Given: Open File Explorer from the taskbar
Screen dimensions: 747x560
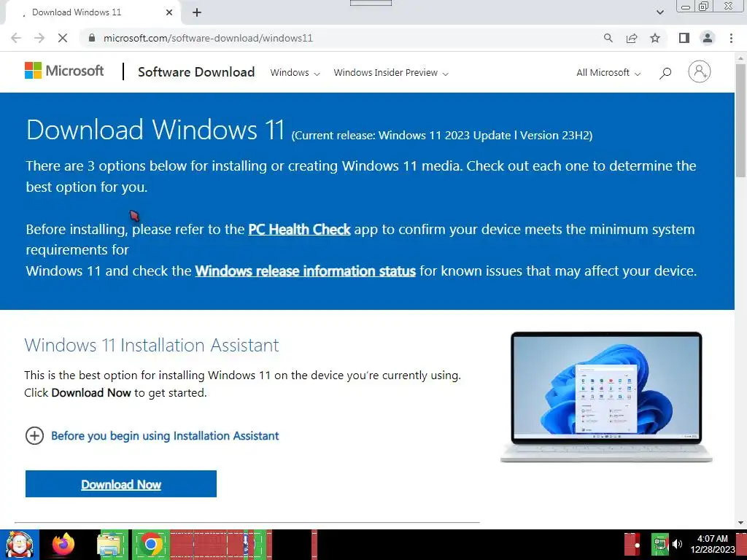Looking at the screenshot, I should click(x=109, y=545).
